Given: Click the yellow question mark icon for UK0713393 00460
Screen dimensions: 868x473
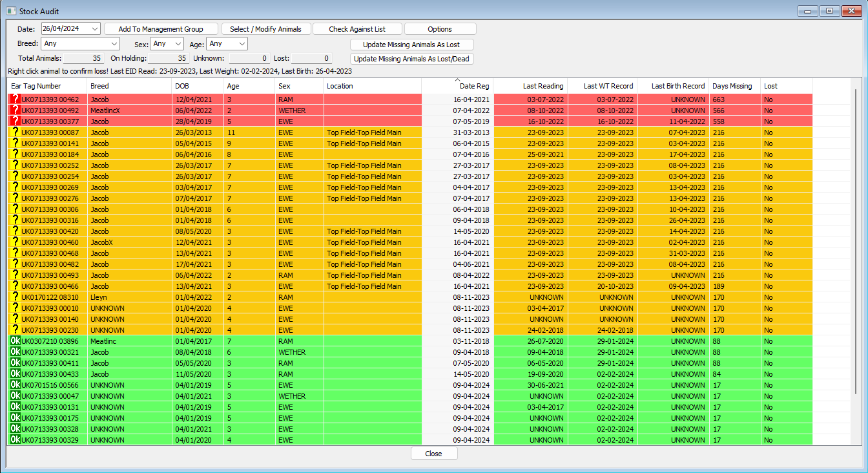Looking at the screenshot, I should (15, 242).
